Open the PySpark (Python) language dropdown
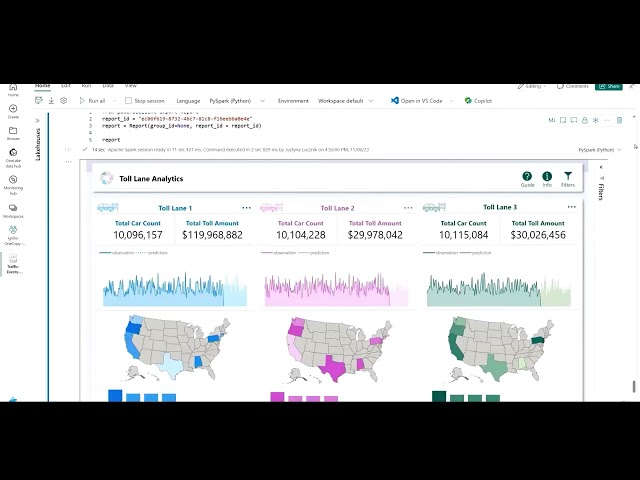Image resolution: width=640 pixels, height=480 pixels. pyautogui.click(x=237, y=100)
